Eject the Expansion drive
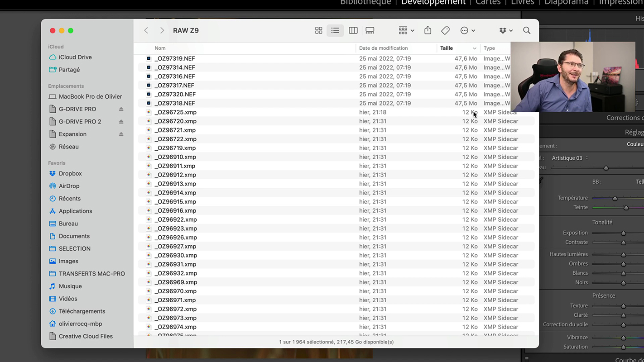 coord(121,134)
